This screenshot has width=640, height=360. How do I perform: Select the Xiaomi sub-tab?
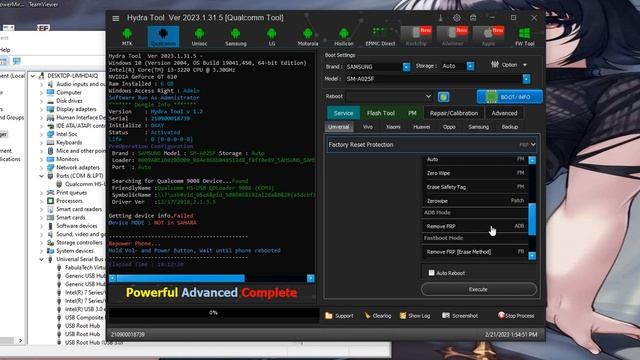[393, 127]
